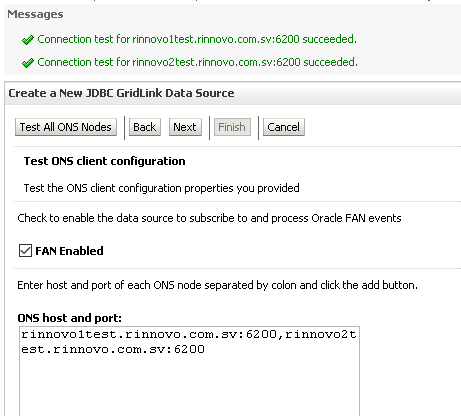
Task: Go back with the Back button
Action: click(x=145, y=127)
